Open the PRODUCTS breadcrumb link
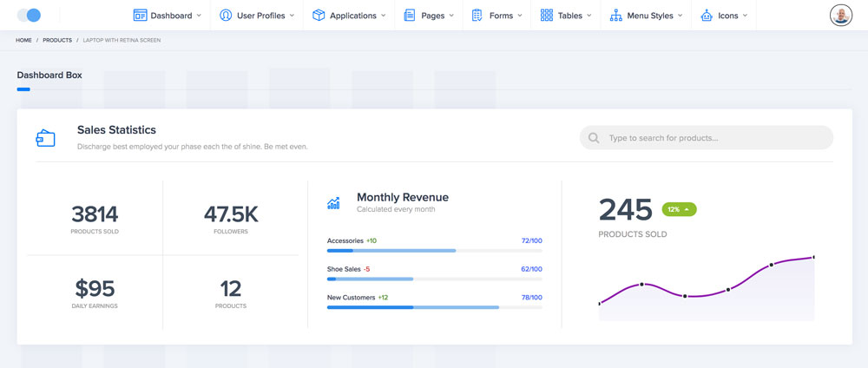The width and height of the screenshot is (868, 368). click(57, 40)
